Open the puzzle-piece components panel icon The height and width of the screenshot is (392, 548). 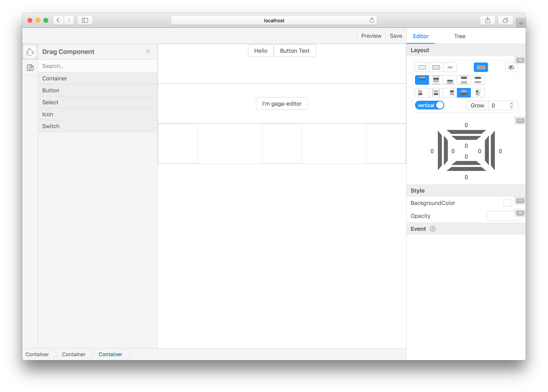click(30, 52)
